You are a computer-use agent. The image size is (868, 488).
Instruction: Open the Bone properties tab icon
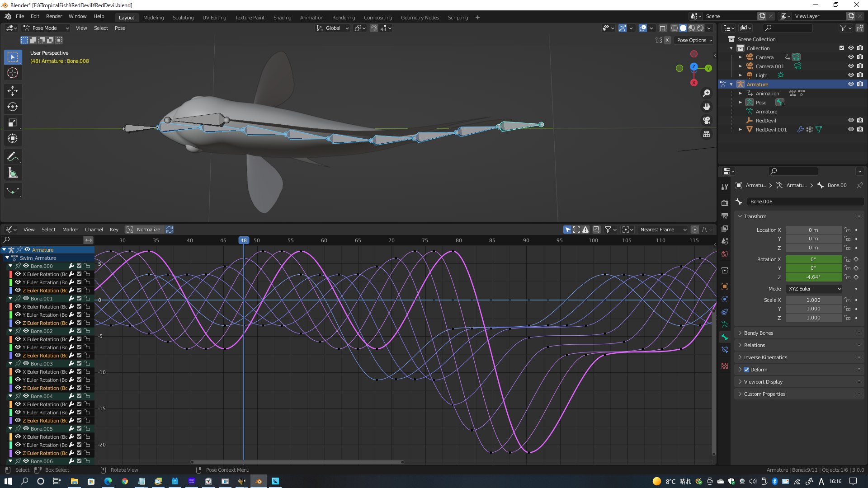click(x=725, y=337)
